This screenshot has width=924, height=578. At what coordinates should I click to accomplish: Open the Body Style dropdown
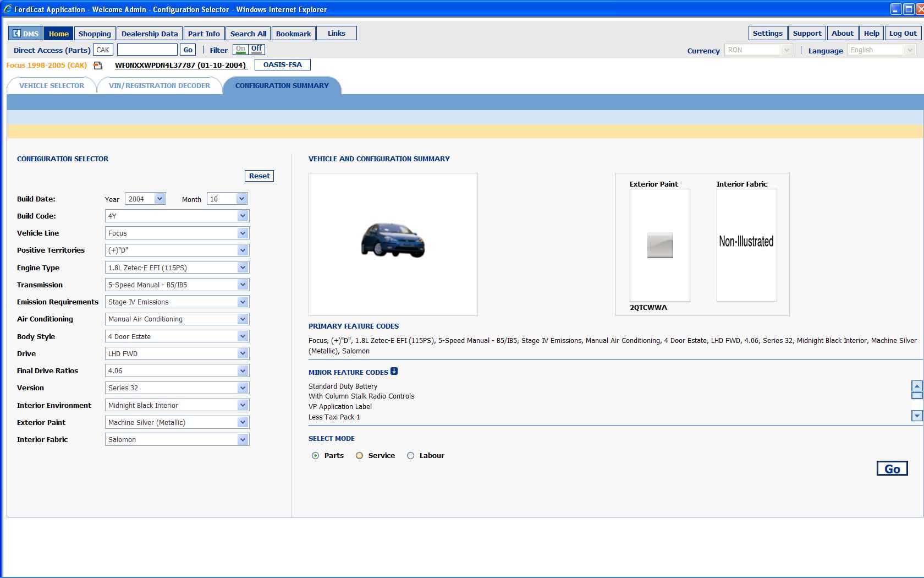click(243, 336)
